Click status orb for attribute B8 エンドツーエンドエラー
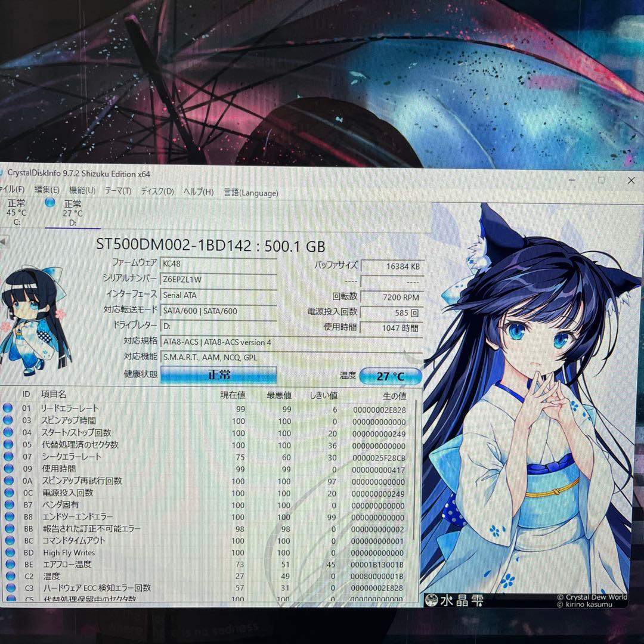The image size is (644, 644). coord(10,516)
